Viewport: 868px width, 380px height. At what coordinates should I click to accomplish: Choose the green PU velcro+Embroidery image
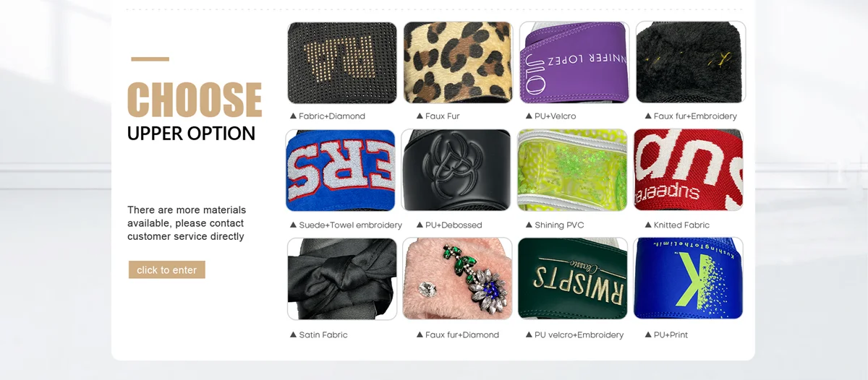tap(573, 279)
